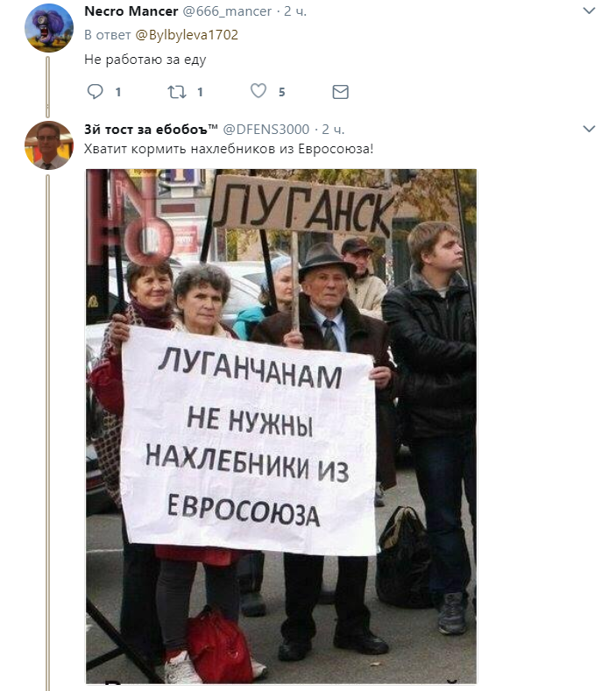Open the Necro Mancer profile name
This screenshot has width=616, height=691.
pos(131,11)
